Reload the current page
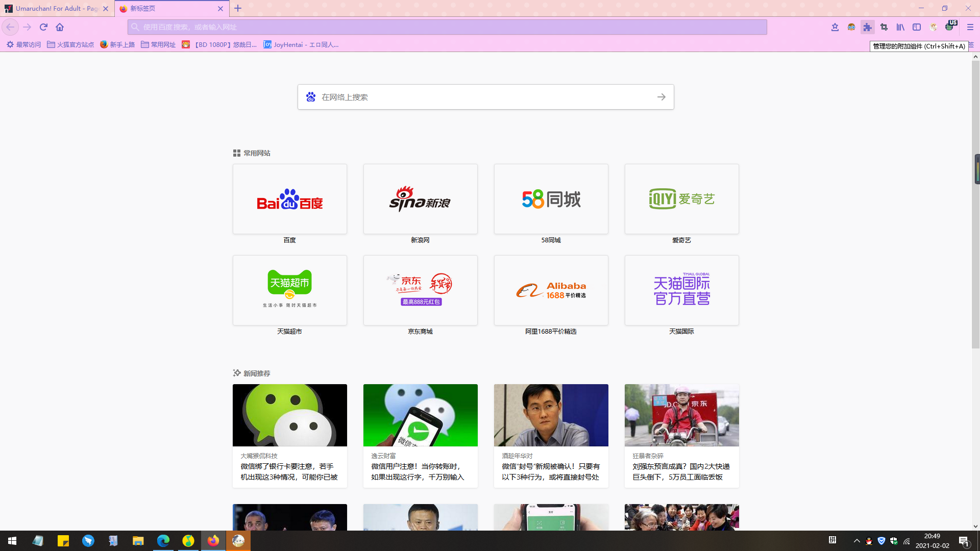The width and height of the screenshot is (980, 551). (x=43, y=27)
